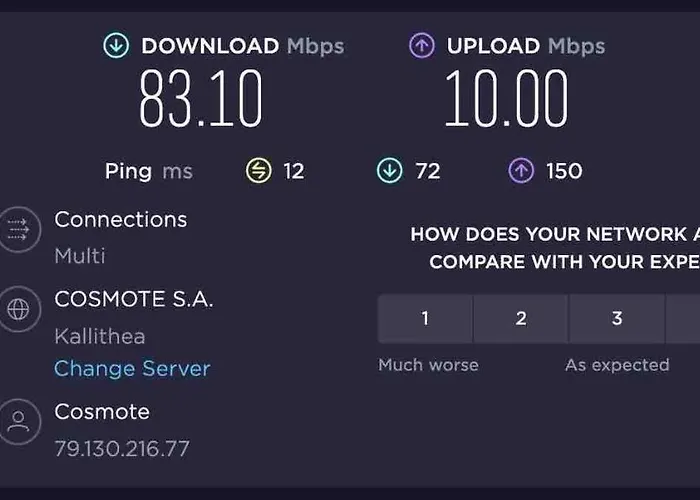This screenshot has height=500, width=700.
Task: Select rating 3 As expected
Action: [x=617, y=319]
